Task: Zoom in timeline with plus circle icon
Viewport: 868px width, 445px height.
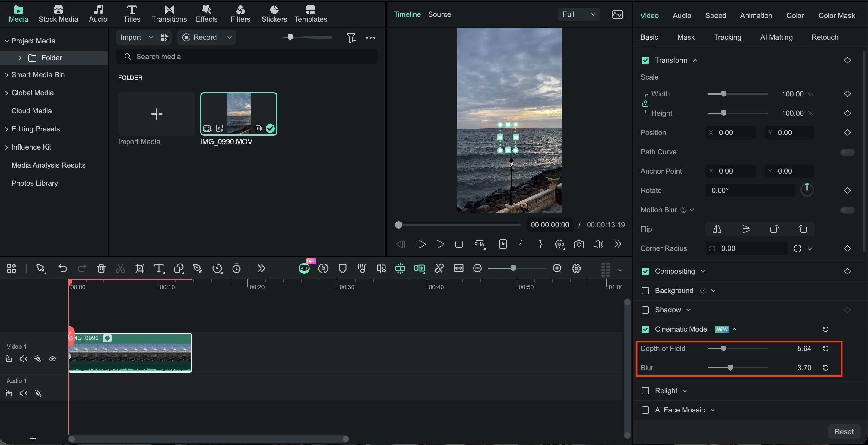Action: pyautogui.click(x=557, y=268)
